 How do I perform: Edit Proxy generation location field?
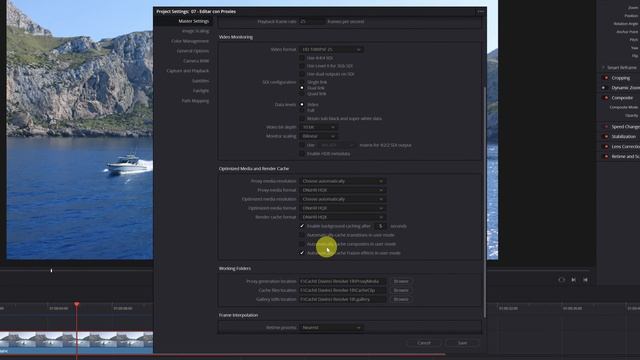click(342, 281)
